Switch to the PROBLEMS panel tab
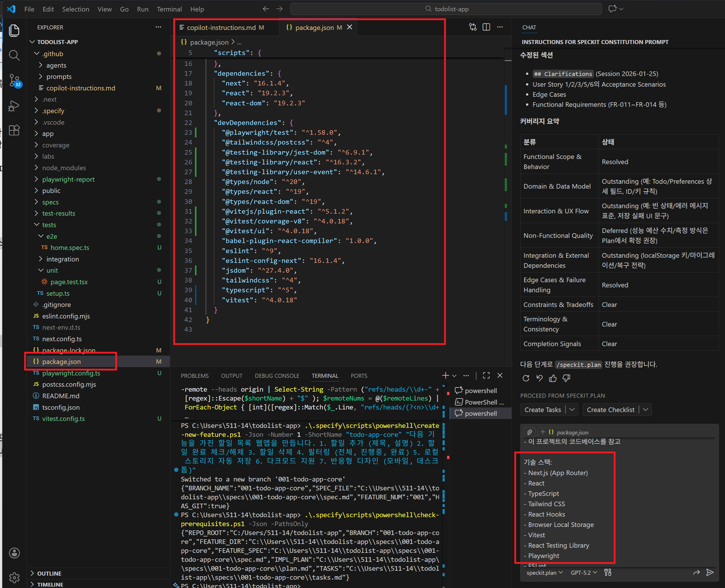725x588 pixels. point(194,376)
